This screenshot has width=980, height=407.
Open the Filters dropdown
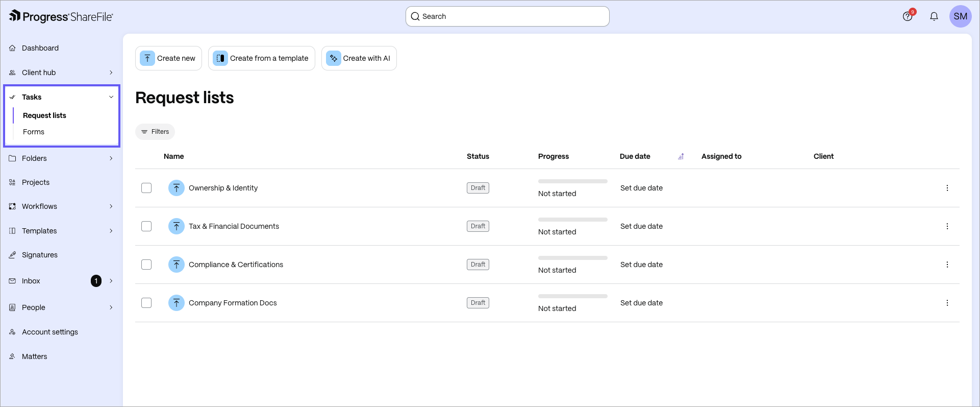[x=155, y=132]
